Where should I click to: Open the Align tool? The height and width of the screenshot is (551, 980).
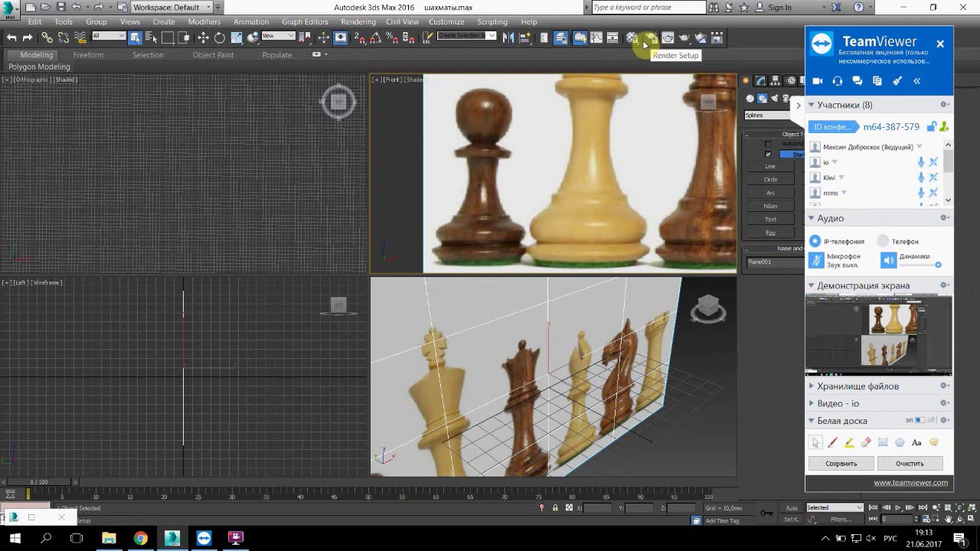tap(525, 37)
